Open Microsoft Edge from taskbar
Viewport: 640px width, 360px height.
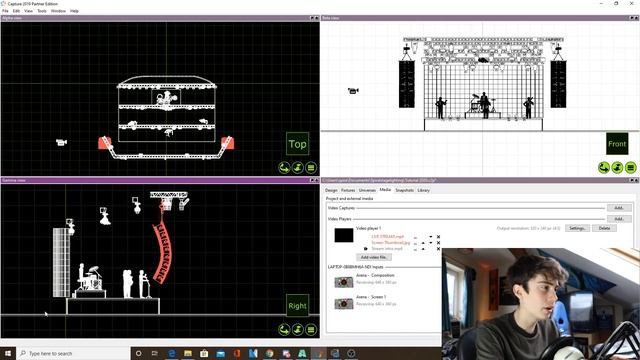click(x=171, y=353)
